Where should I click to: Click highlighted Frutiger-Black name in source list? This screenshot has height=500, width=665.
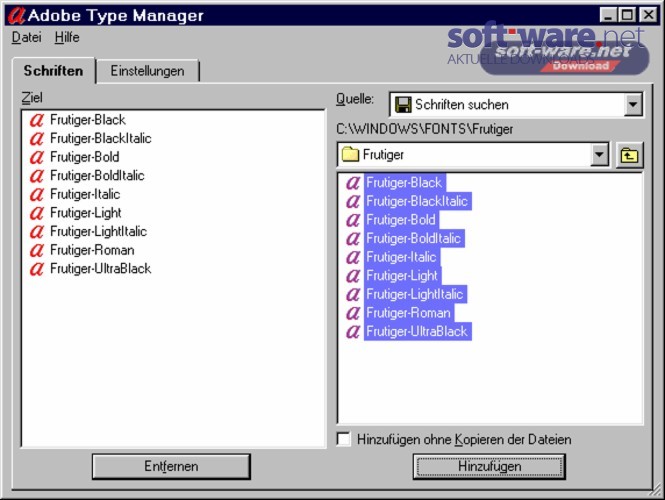click(x=405, y=183)
